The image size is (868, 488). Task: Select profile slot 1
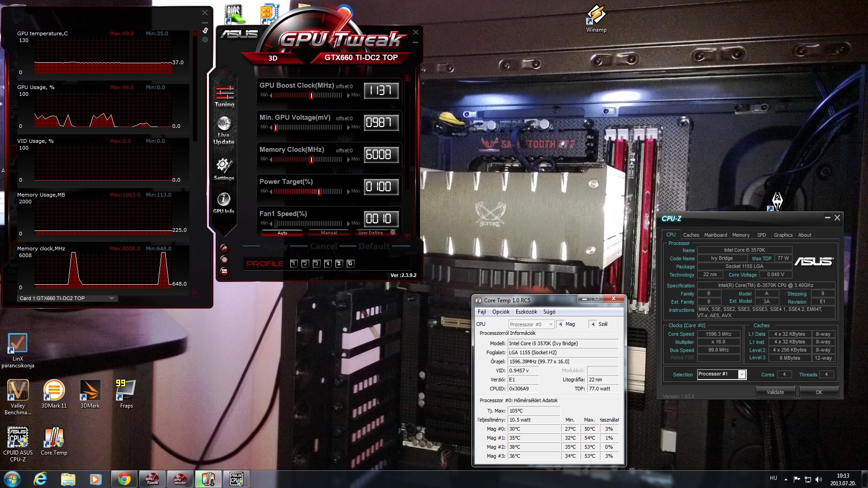294,263
